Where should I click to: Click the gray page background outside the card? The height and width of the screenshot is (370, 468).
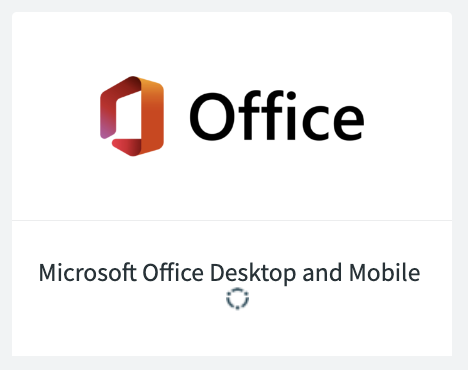[233, 363]
